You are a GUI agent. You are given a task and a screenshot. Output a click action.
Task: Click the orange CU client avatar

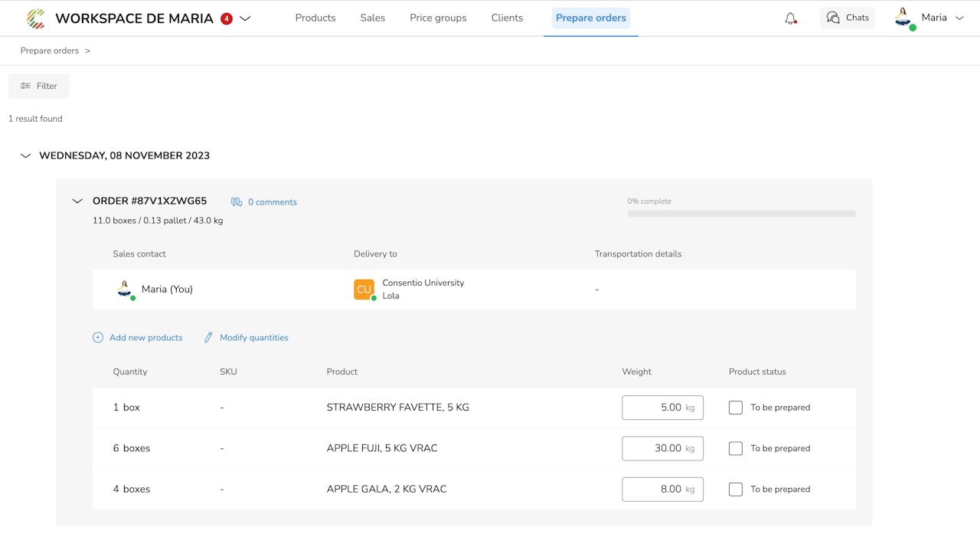[x=364, y=290]
